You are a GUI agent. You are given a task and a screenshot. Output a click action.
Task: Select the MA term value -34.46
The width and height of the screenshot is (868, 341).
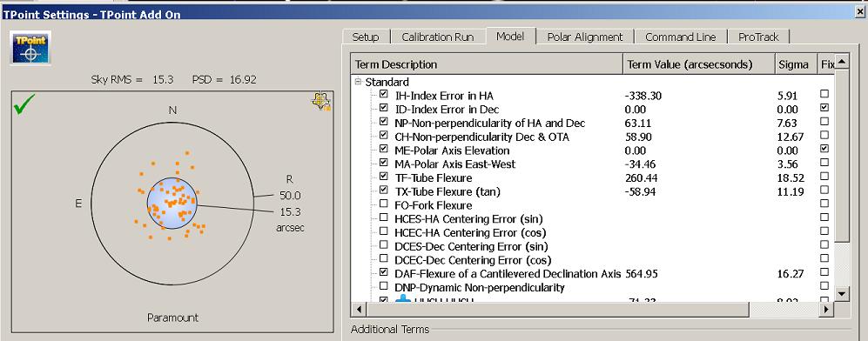(641, 164)
